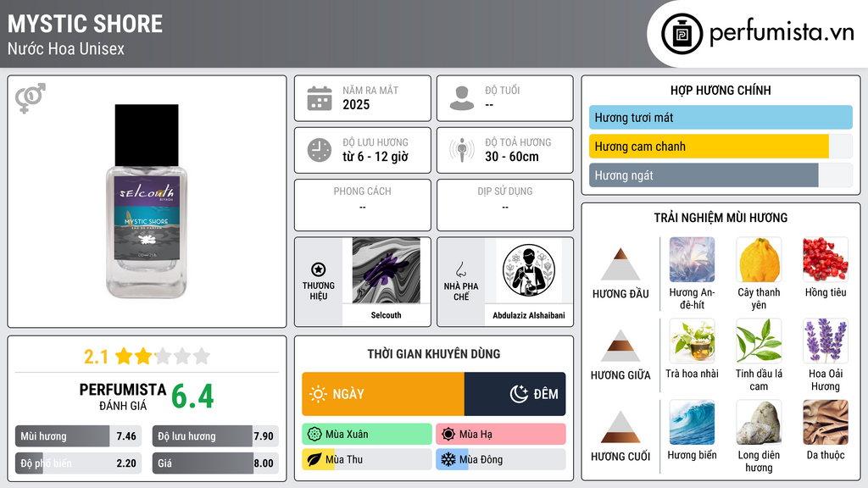Viewport: 868px width, 488px height.
Task: Click the release year value 2025
Action: point(356,104)
